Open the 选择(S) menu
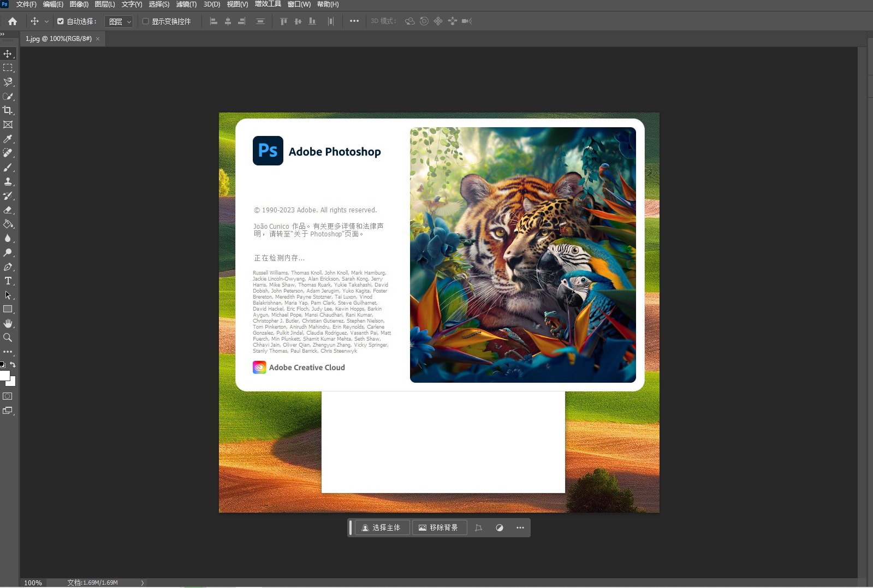 (x=159, y=4)
